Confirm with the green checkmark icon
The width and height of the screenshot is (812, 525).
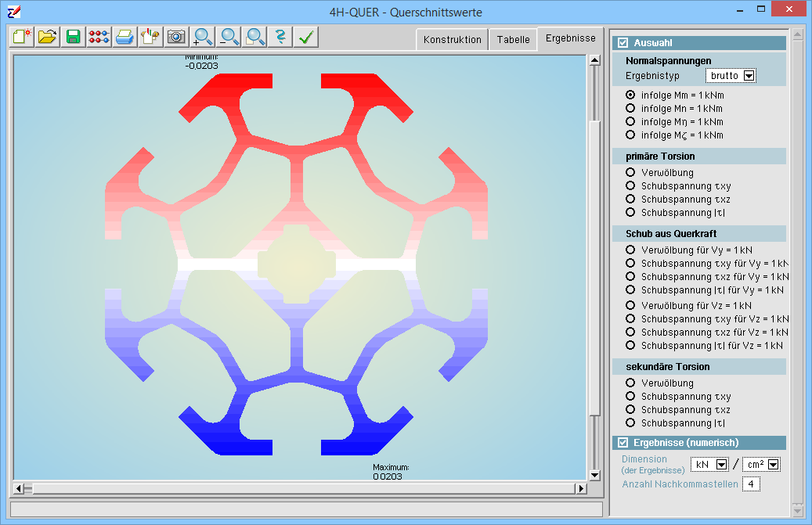click(305, 37)
